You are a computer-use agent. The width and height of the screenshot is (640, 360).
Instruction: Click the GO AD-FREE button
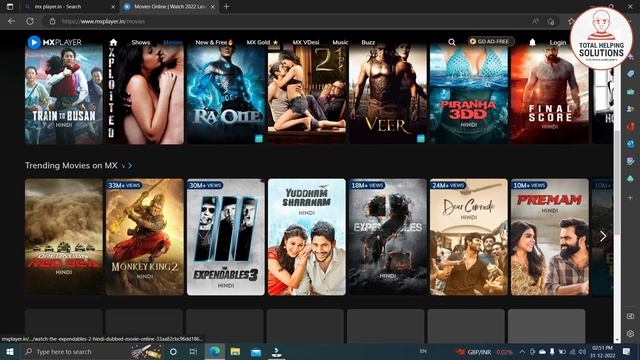[490, 42]
